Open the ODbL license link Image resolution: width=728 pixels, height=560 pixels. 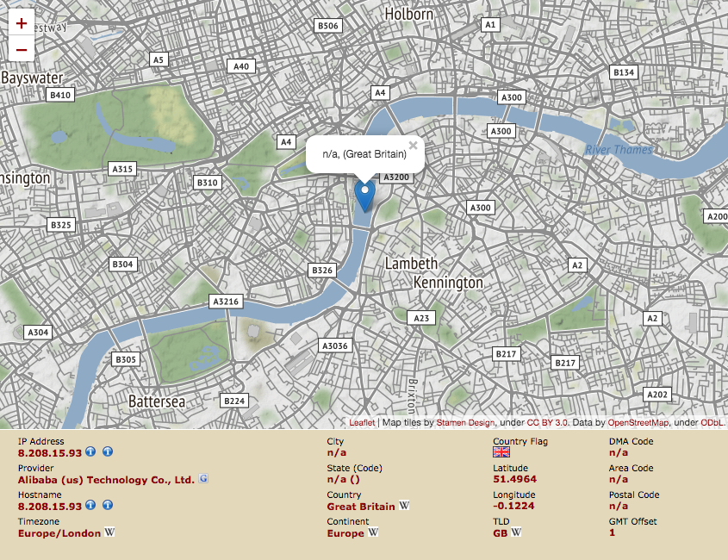click(712, 422)
